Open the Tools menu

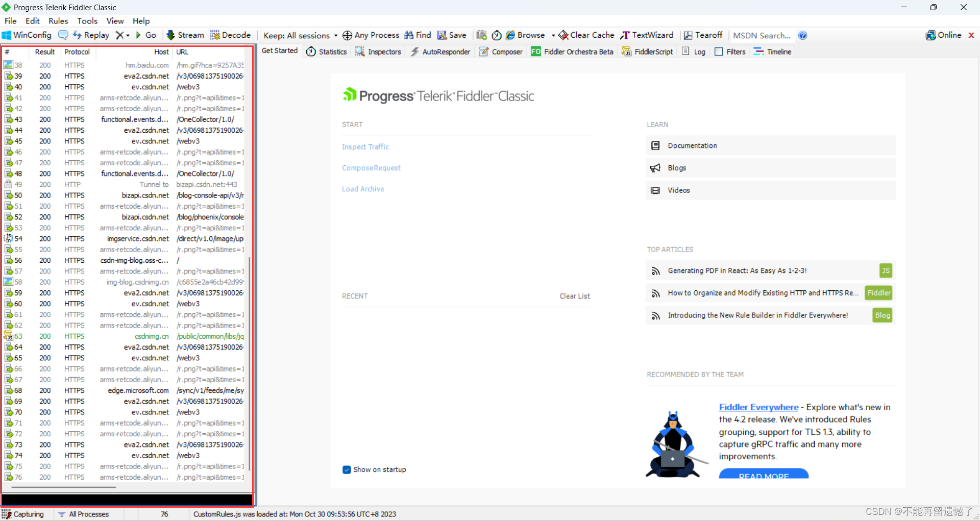(x=87, y=21)
